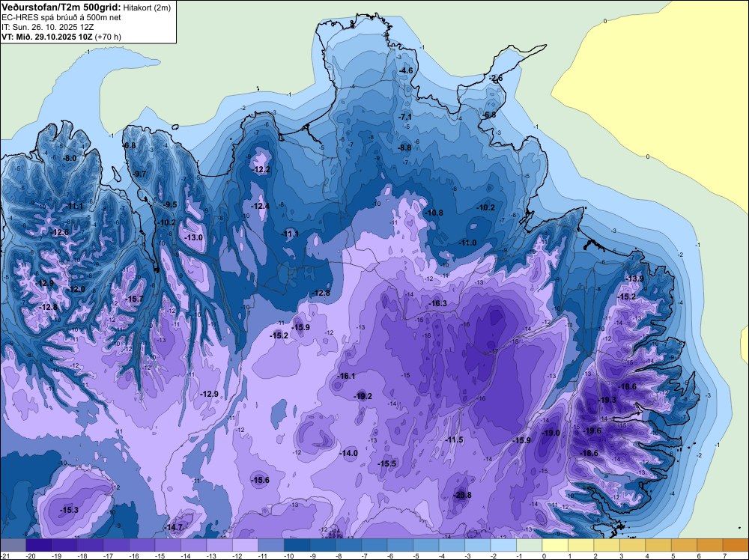Image resolution: width=749 pixels, height=560 pixels.
Task: Click the -4.6 temperature value
Action: tap(405, 70)
